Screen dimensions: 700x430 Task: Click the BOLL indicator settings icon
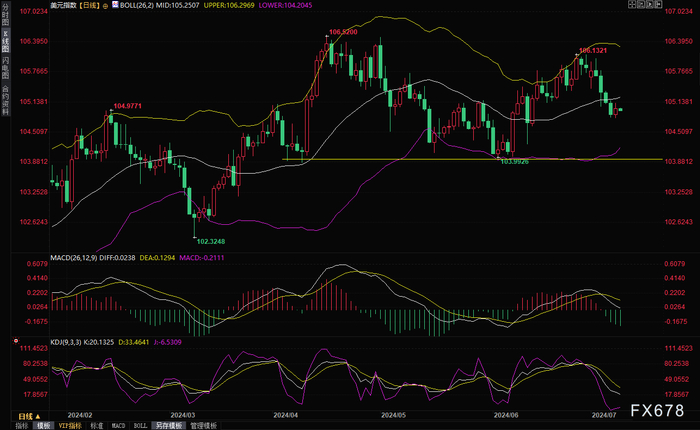tap(115, 5)
